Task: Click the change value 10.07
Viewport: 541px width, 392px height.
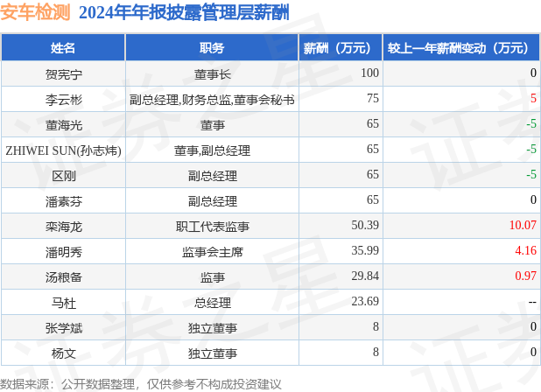Action: pos(523,226)
